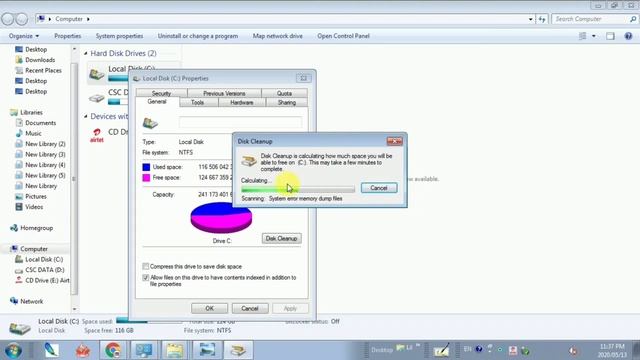Select Libraries in navigation pane
The width and height of the screenshot is (640, 360).
pos(31,112)
